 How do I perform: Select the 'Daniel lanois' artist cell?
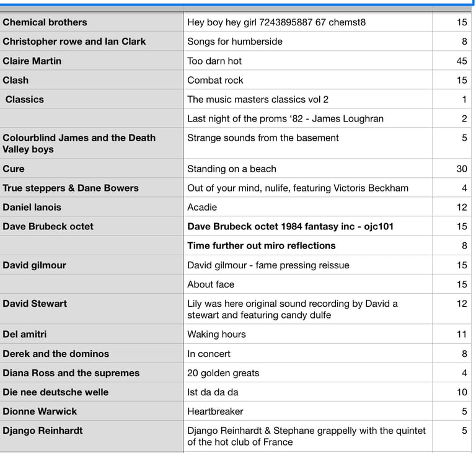pos(91,207)
